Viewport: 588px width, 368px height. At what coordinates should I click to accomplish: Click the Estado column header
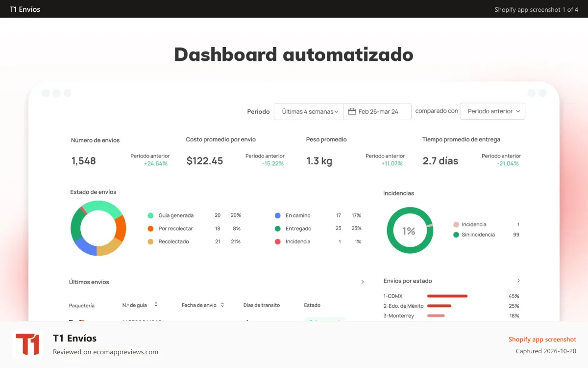[313, 305]
